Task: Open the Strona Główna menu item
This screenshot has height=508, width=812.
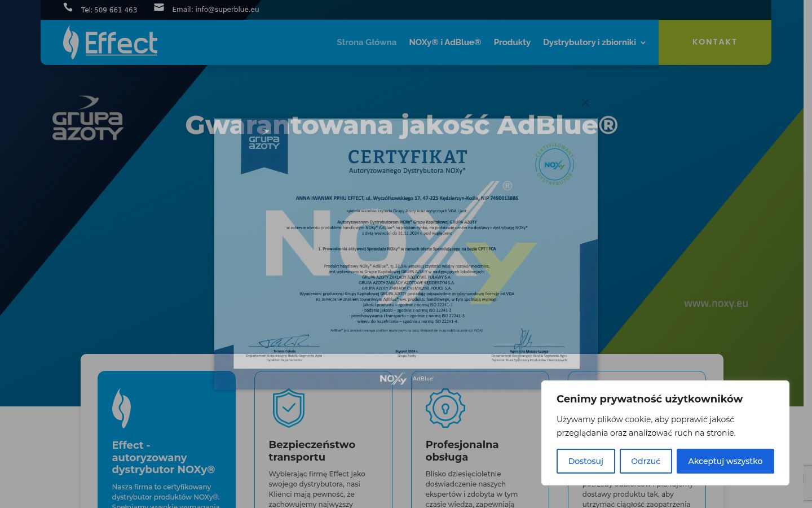Action: coord(367,42)
